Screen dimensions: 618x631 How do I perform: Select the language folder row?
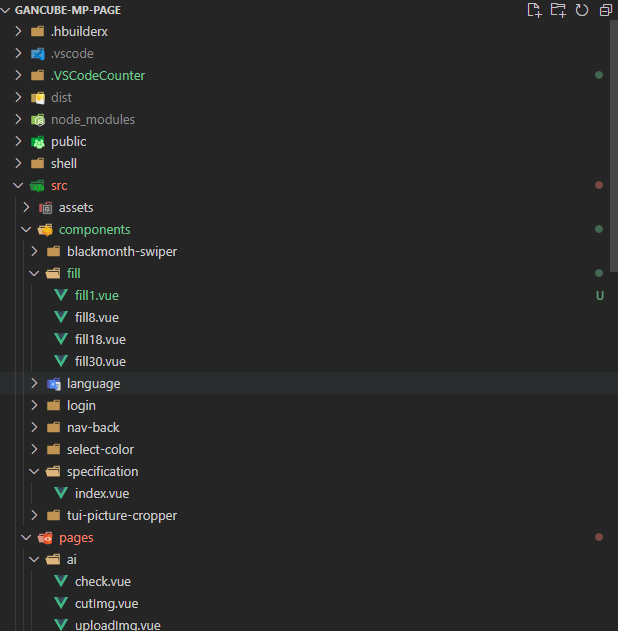point(309,384)
